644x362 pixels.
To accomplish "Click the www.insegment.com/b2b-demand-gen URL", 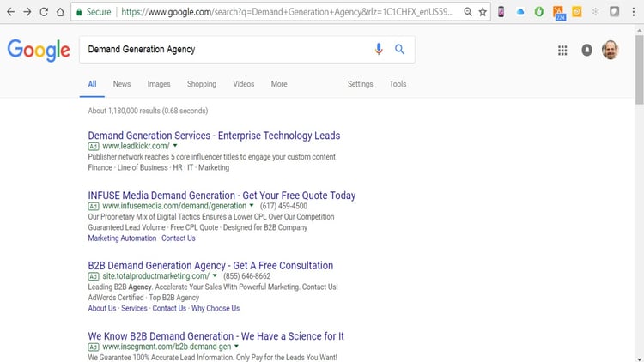I will (x=167, y=347).
